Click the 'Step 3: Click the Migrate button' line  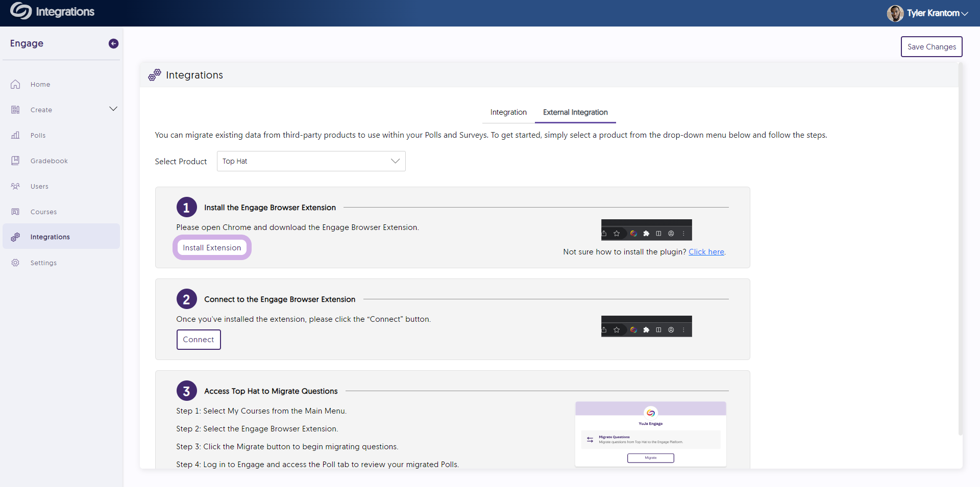pos(287,447)
